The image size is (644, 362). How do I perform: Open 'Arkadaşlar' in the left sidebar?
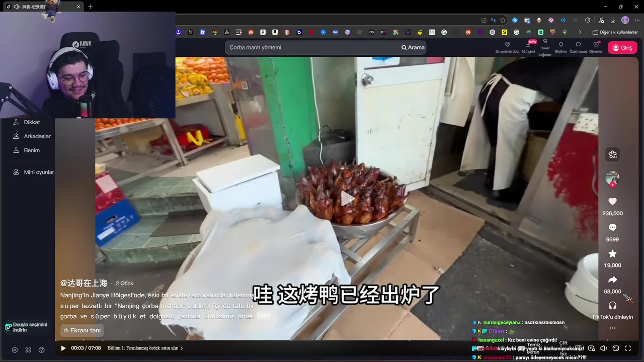click(x=32, y=136)
